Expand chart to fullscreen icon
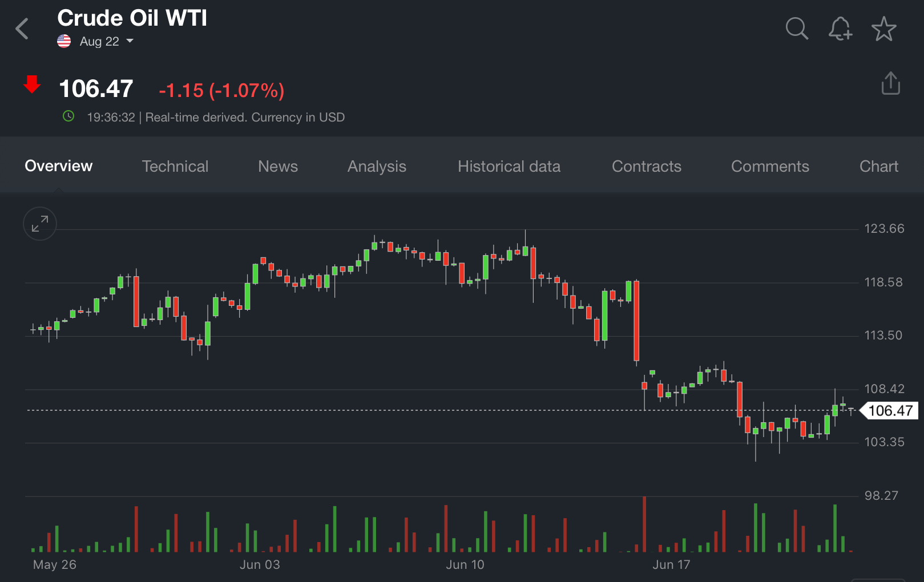The width and height of the screenshot is (924, 582). [40, 224]
